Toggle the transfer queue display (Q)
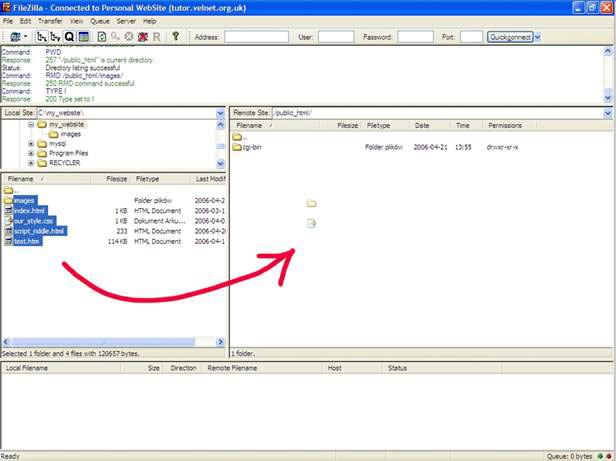The width and height of the screenshot is (616, 461). click(69, 37)
